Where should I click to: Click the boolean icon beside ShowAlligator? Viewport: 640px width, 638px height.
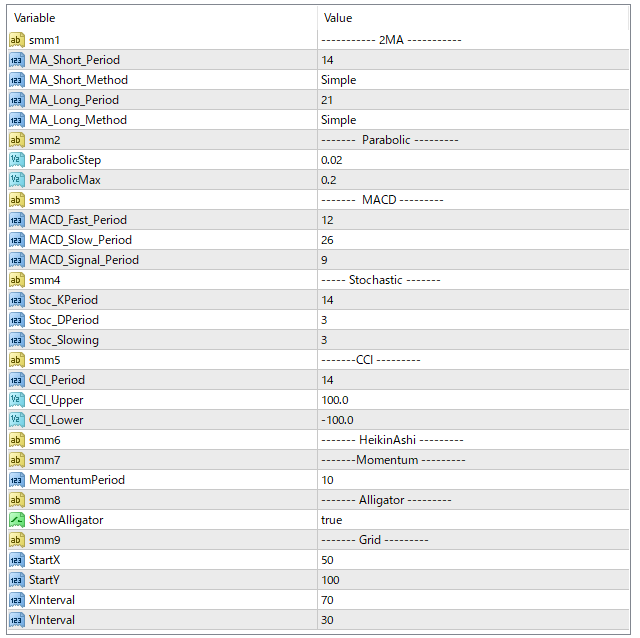(16, 520)
